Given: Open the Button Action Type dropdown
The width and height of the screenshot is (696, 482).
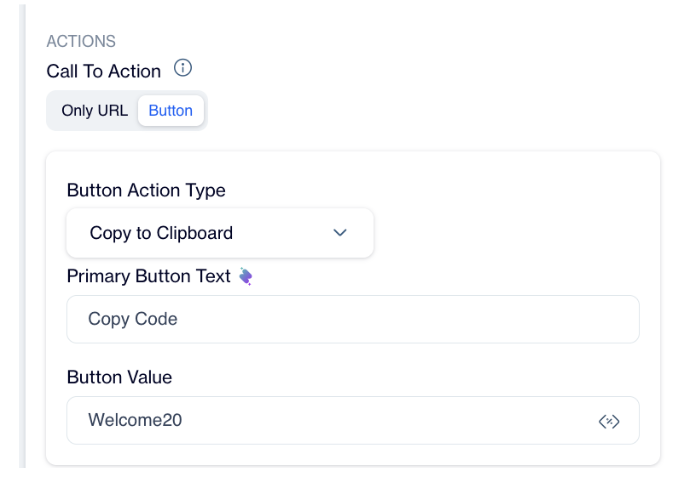Looking at the screenshot, I should coord(220,233).
